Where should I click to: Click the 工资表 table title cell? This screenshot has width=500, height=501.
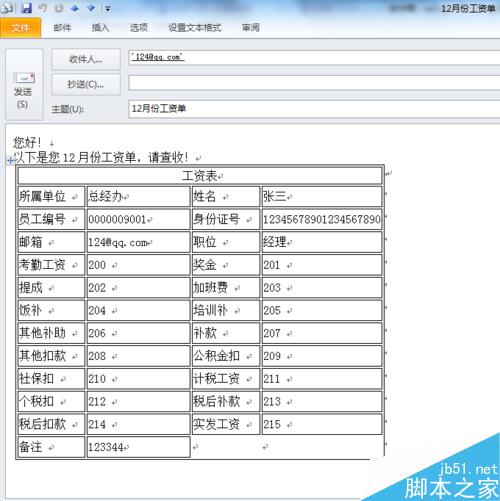click(200, 176)
